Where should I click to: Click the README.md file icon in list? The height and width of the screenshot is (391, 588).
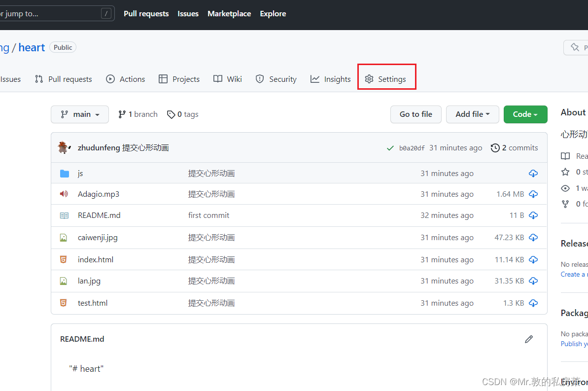[x=64, y=215]
